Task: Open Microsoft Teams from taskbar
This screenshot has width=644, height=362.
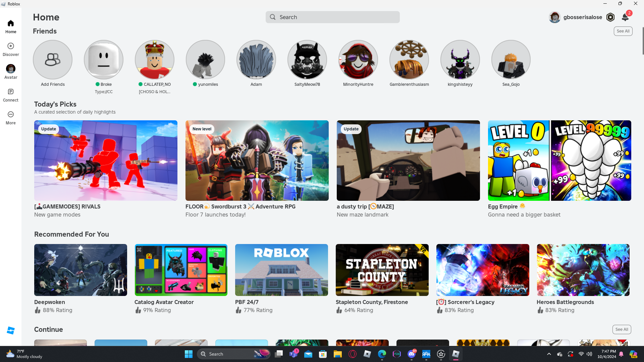Action: (293, 354)
